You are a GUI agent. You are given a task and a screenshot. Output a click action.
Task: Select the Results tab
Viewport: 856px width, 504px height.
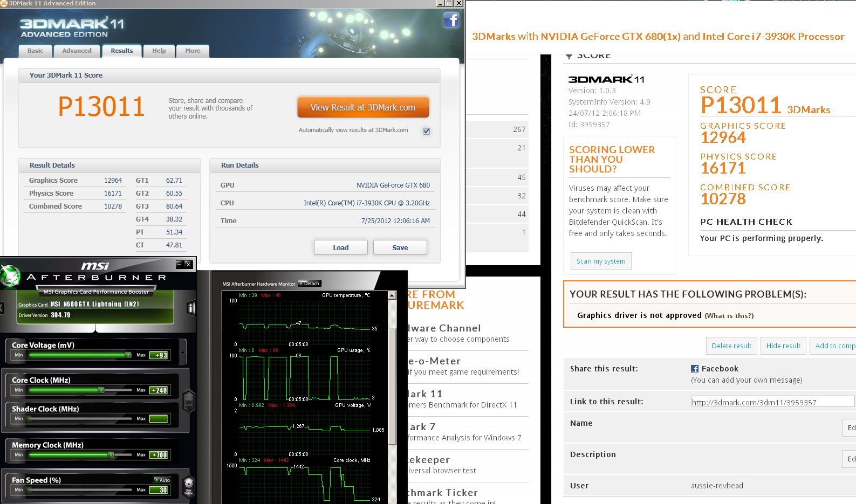[x=122, y=51]
